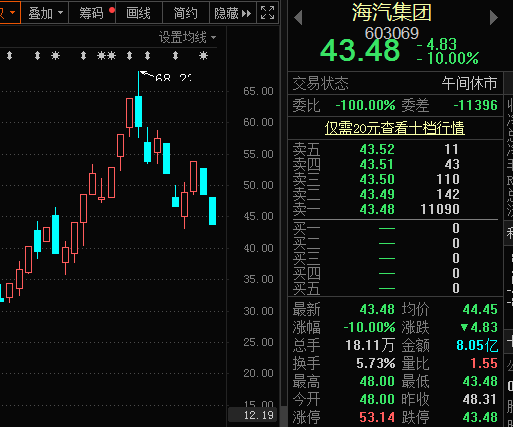513x427 pixels.
Task: Select 卖三 price 43.50
Action: 377,179
